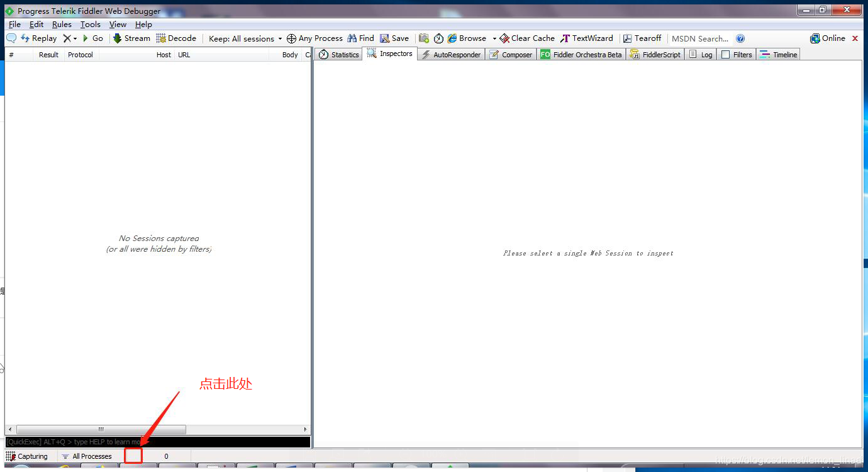Screen dimensions: 868x472
Task: Open the Help menu
Action: (143, 24)
